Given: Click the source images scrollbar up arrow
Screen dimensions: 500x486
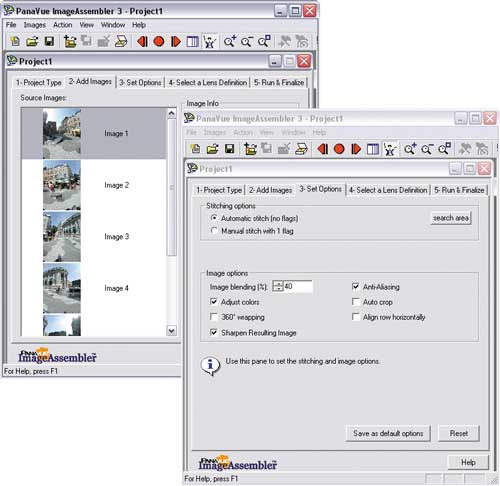Looking at the screenshot, I should coord(171,113).
